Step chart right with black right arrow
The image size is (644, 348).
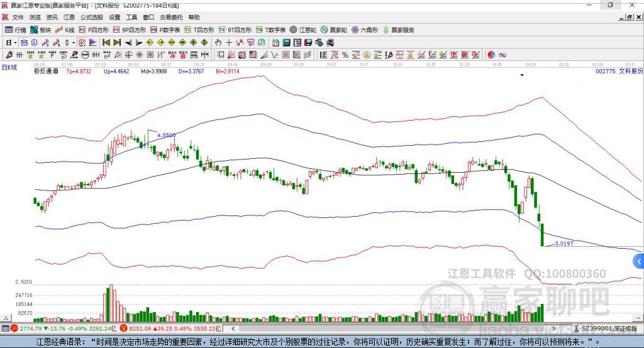click(139, 43)
